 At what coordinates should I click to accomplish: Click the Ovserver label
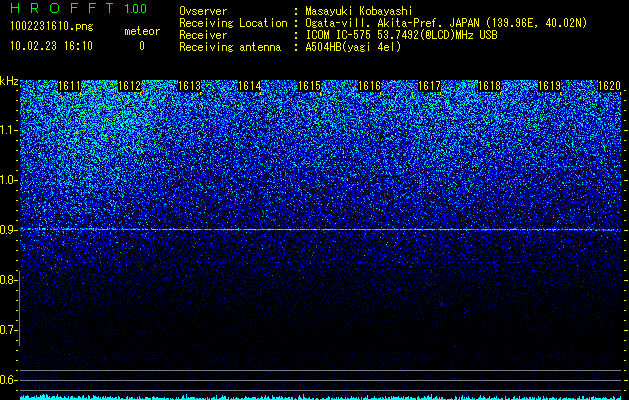tap(203, 11)
